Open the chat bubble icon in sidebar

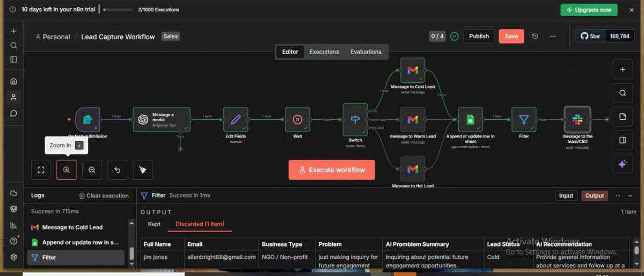(14, 113)
